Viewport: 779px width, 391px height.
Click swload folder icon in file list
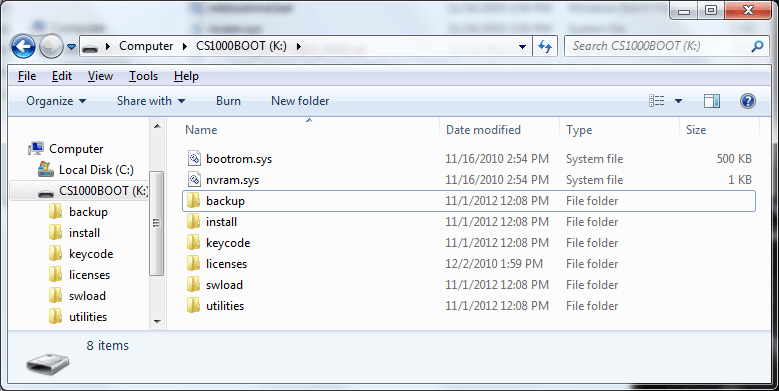193,285
